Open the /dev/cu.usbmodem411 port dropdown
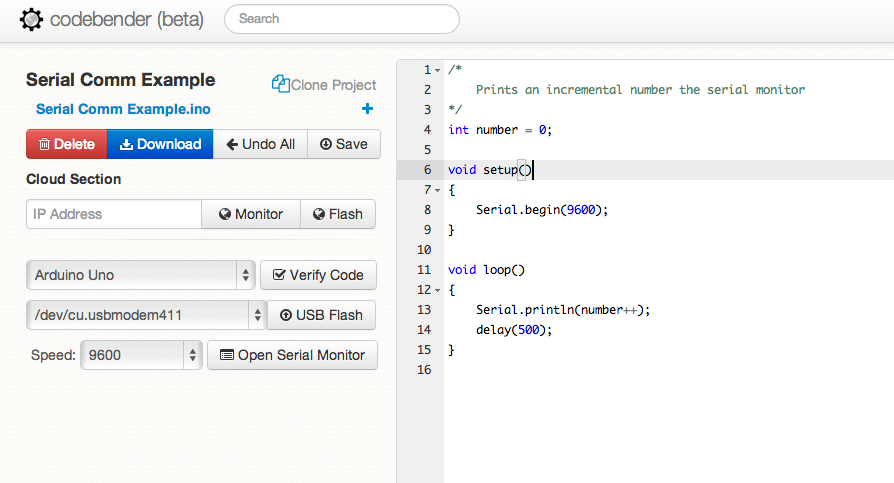The image size is (894, 483). (x=147, y=315)
